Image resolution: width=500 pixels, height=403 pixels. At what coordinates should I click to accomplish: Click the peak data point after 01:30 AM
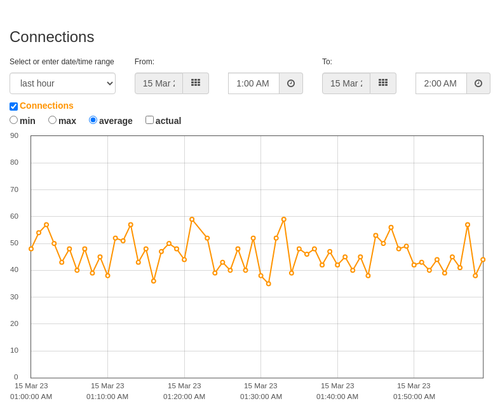pyautogui.click(x=284, y=219)
